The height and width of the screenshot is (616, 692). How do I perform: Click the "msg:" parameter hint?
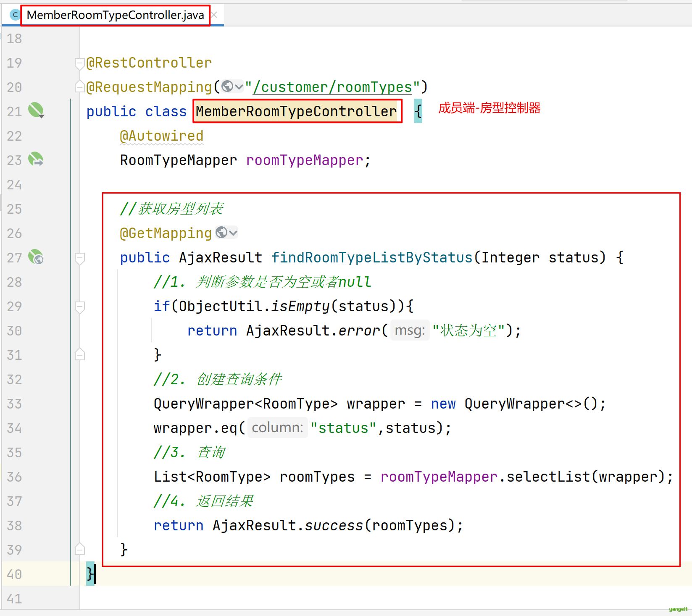point(410,330)
